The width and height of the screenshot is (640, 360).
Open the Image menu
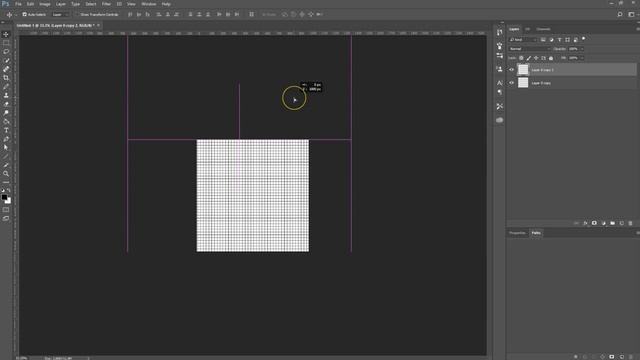[x=44, y=4]
